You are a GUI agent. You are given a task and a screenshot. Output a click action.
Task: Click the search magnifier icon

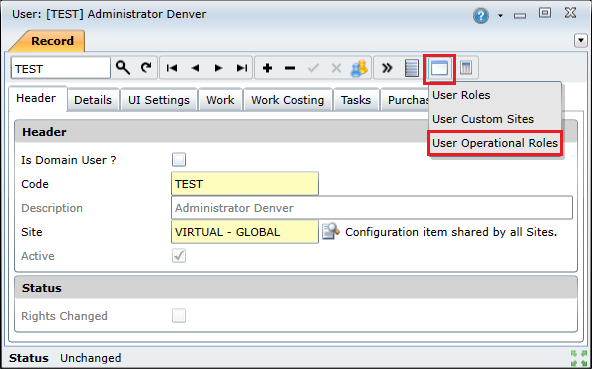click(123, 68)
